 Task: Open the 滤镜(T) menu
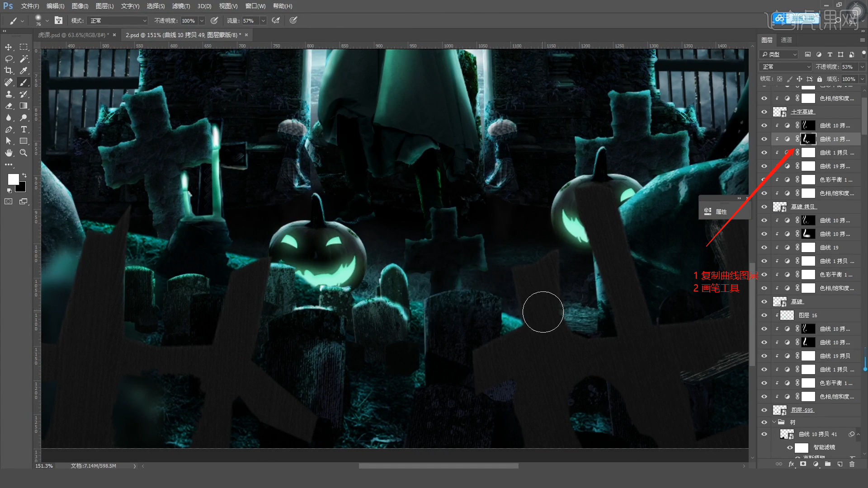pyautogui.click(x=181, y=6)
